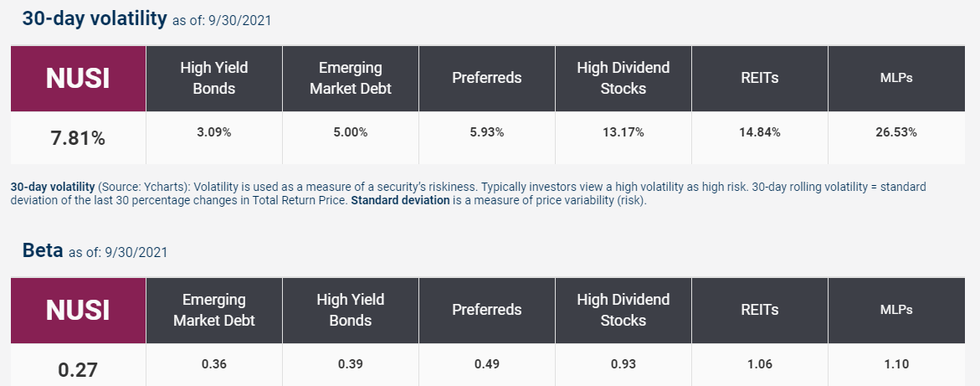Click High Dividend Stocks volatility header
The width and height of the screenshot is (980, 386).
click(623, 78)
